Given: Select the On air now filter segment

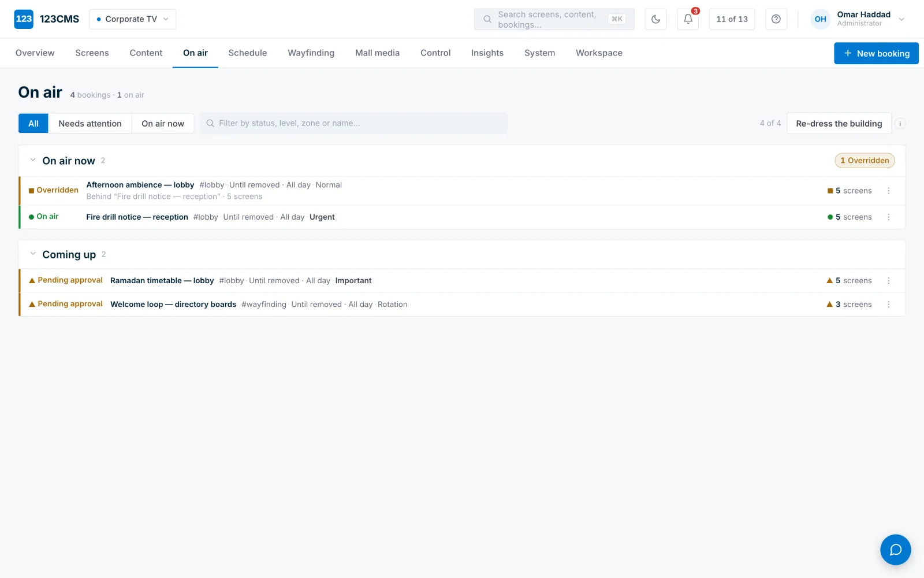Looking at the screenshot, I should pyautogui.click(x=163, y=124).
